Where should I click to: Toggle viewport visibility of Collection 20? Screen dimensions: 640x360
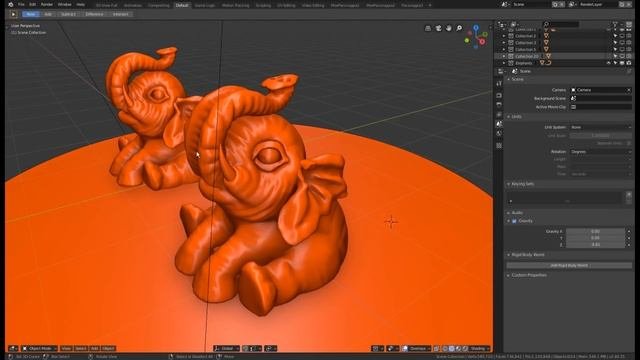622,56
